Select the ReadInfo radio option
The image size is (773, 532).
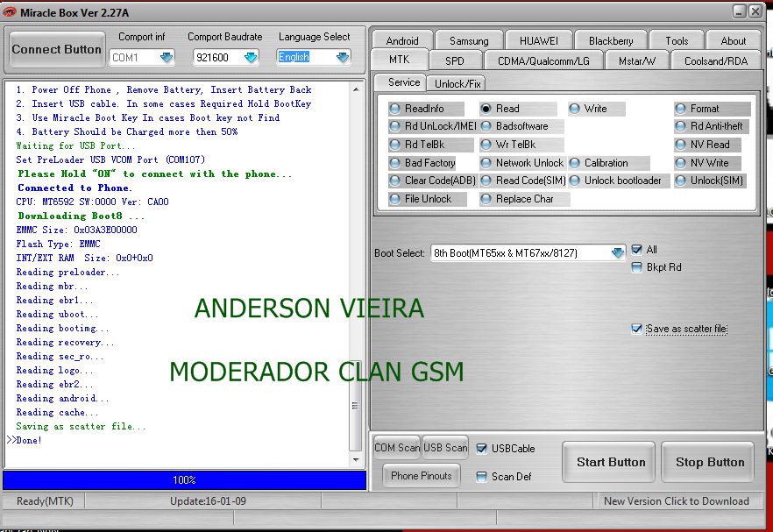[x=426, y=109]
